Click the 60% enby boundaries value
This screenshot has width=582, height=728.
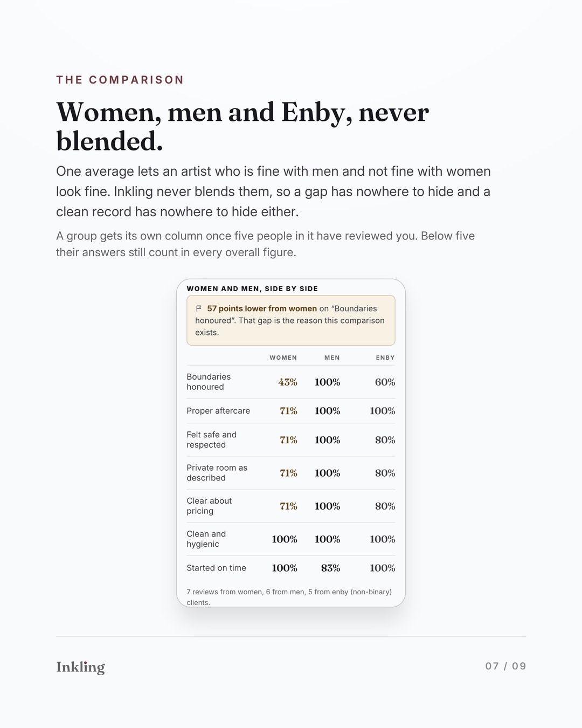point(385,382)
